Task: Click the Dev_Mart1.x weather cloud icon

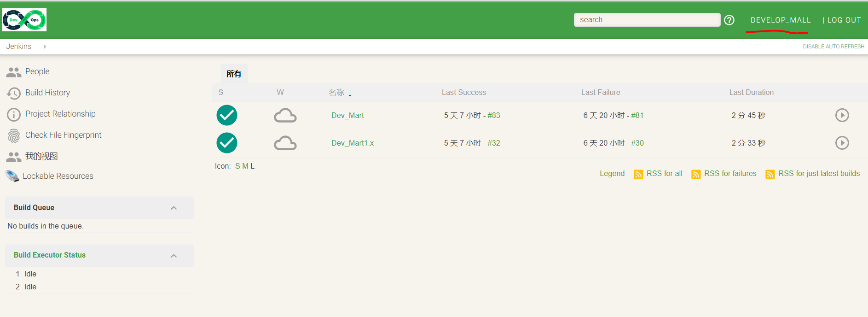Action: pos(285,143)
